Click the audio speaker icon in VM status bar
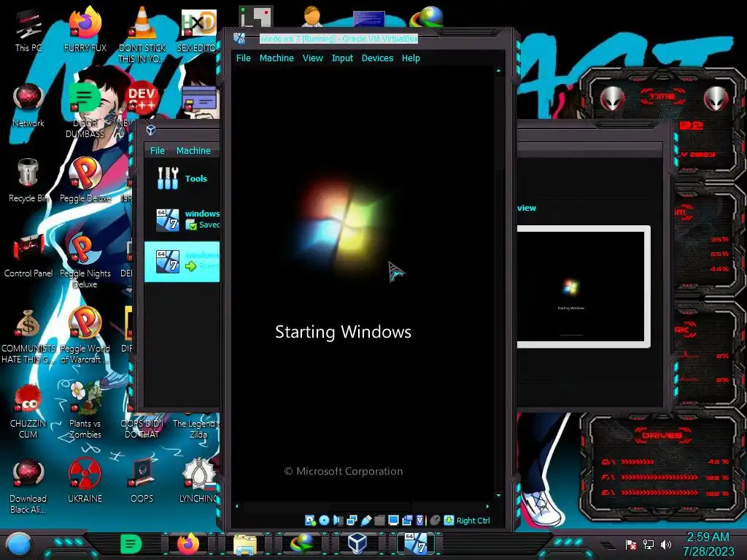 click(338, 521)
